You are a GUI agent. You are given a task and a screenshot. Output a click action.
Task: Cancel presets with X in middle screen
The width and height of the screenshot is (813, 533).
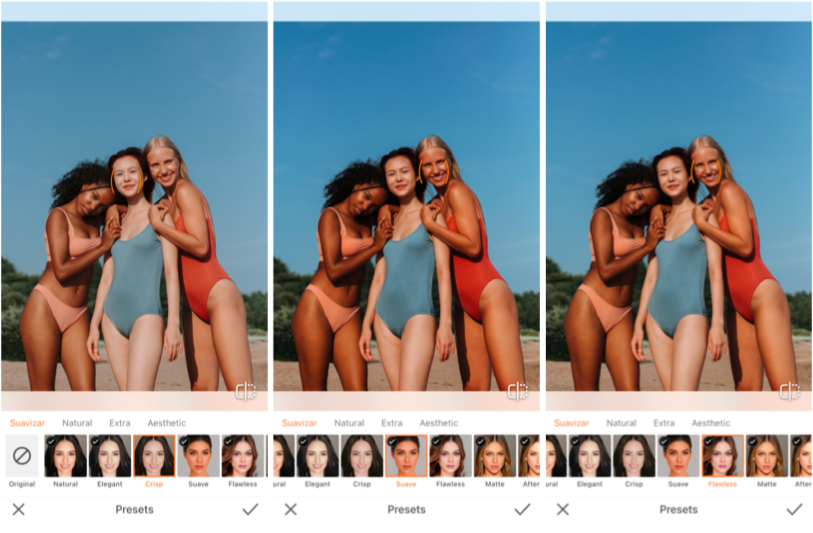click(x=291, y=509)
